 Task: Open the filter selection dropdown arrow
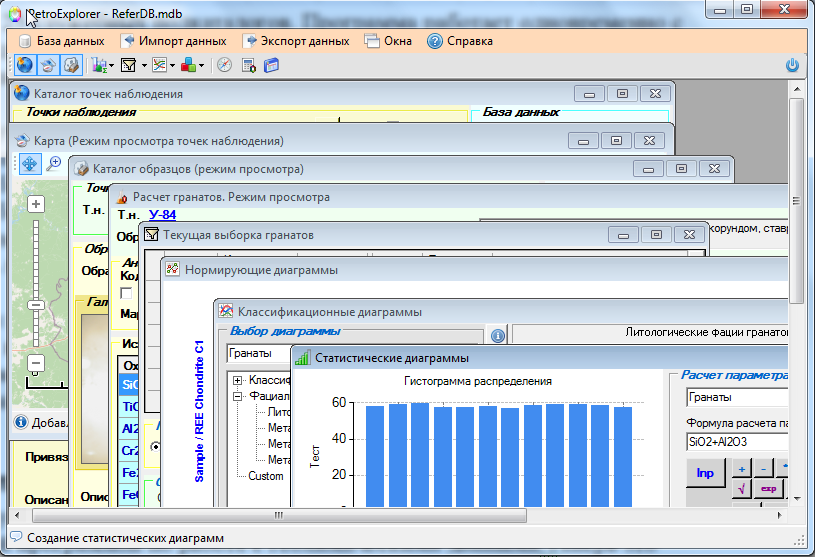point(144,66)
